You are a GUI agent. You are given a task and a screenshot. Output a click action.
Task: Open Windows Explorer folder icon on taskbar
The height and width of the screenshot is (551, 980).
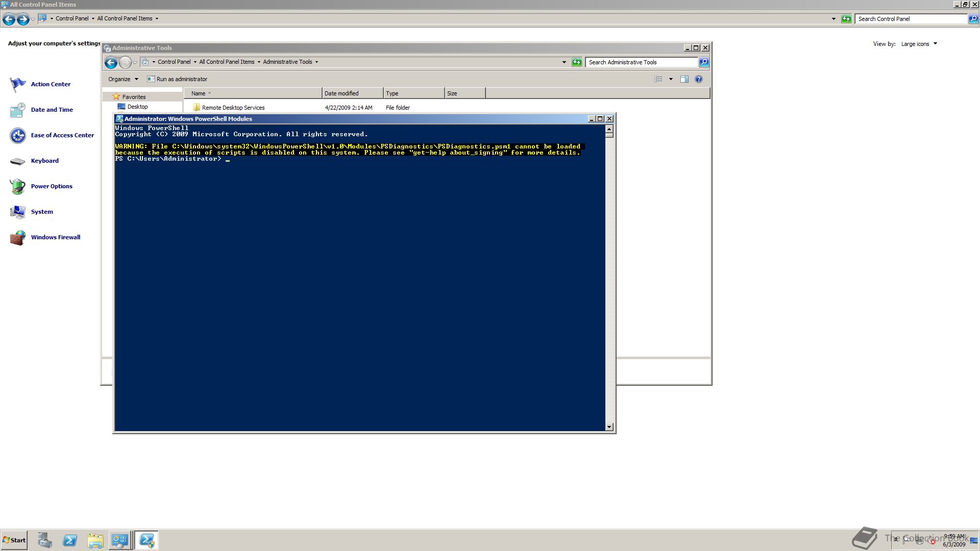[x=95, y=540]
